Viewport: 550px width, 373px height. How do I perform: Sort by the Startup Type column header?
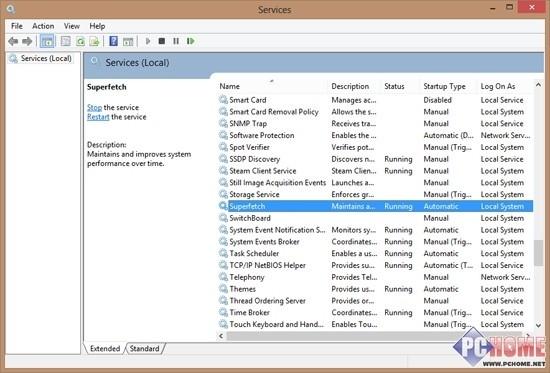444,86
